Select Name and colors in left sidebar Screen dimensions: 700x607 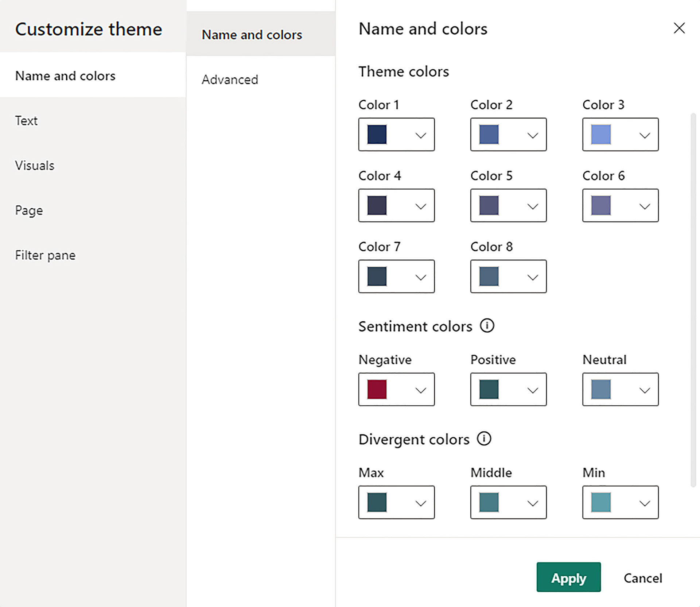point(93,75)
